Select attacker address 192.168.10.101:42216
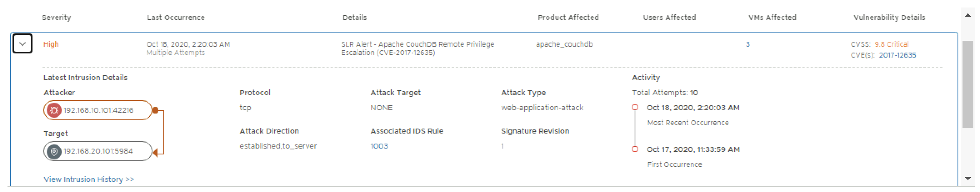The image size is (980, 192). (x=99, y=110)
